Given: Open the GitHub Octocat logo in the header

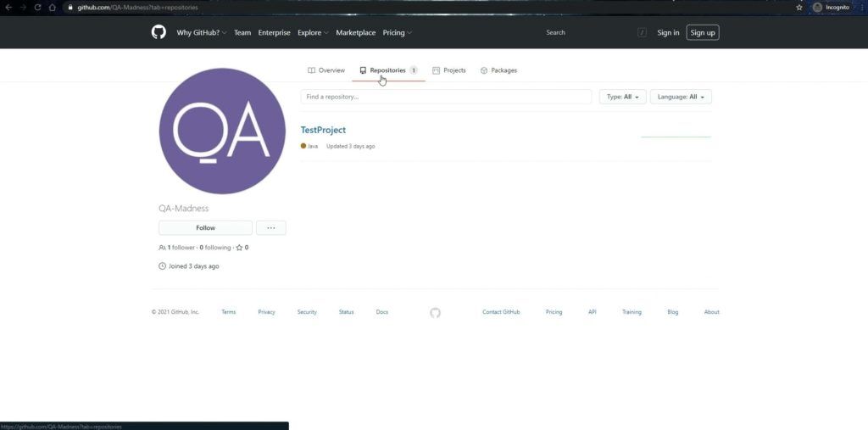Looking at the screenshot, I should point(159,32).
